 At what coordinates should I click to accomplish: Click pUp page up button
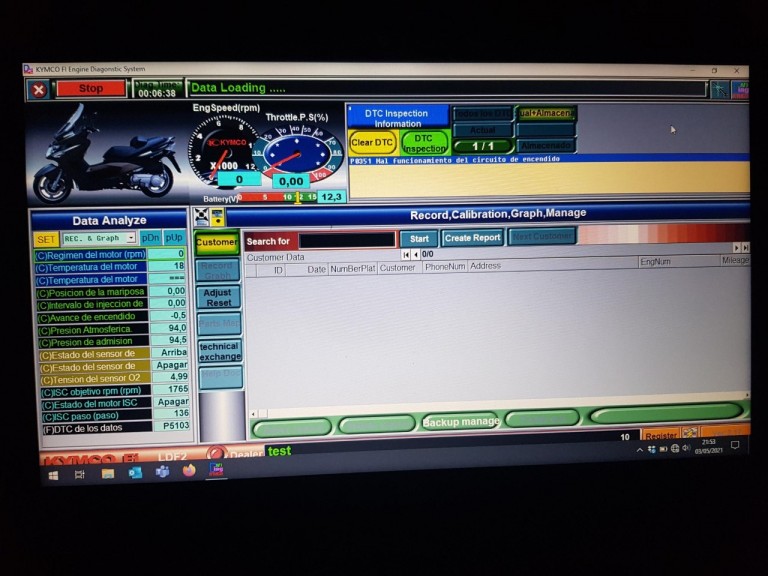[x=174, y=239]
